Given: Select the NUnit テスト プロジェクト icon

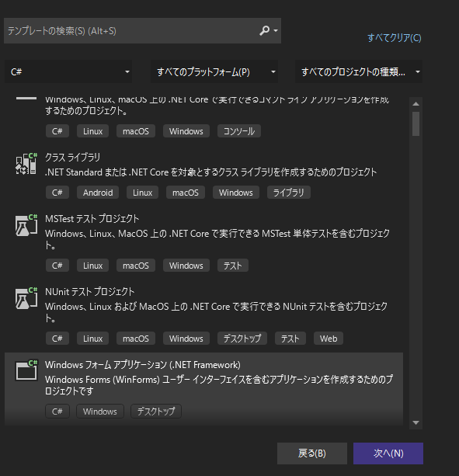Looking at the screenshot, I should point(26,298).
